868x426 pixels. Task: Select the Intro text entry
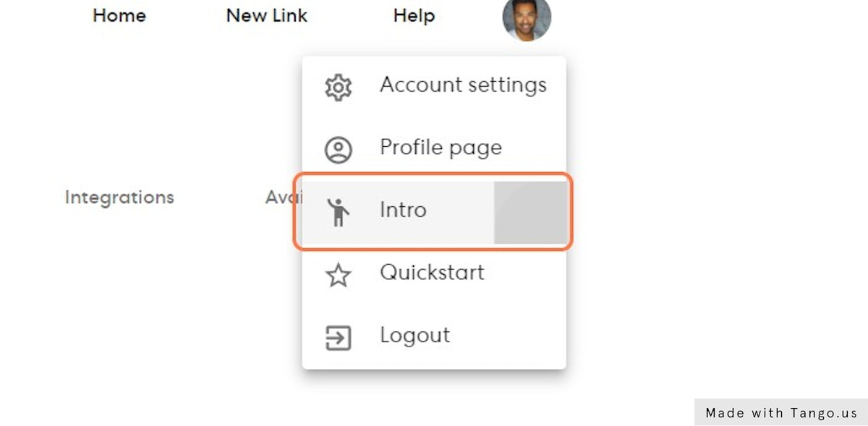pyautogui.click(x=403, y=210)
